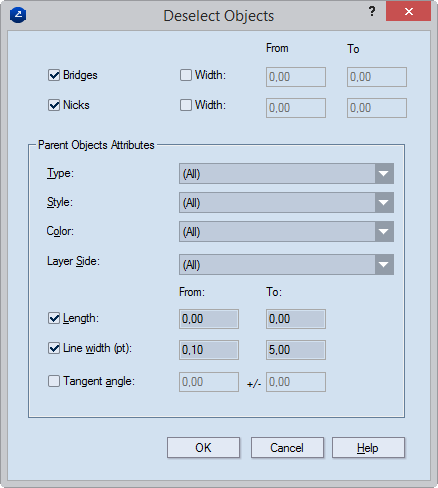Open Help via the Help button
438x488 pixels.
(368, 448)
